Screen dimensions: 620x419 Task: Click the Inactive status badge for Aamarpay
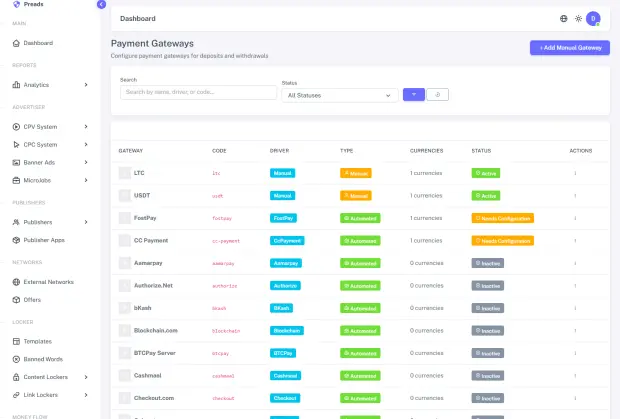click(x=488, y=263)
